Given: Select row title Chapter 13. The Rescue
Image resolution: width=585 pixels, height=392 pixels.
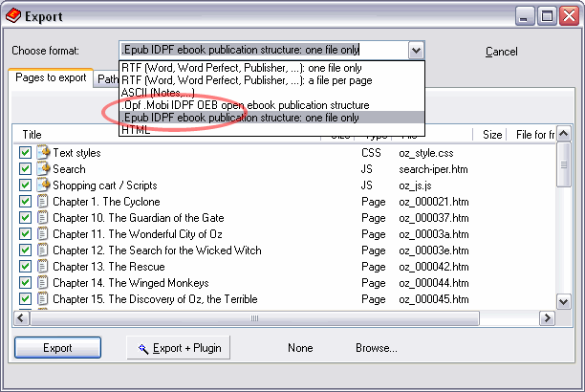Looking at the screenshot, I should click(x=109, y=267).
